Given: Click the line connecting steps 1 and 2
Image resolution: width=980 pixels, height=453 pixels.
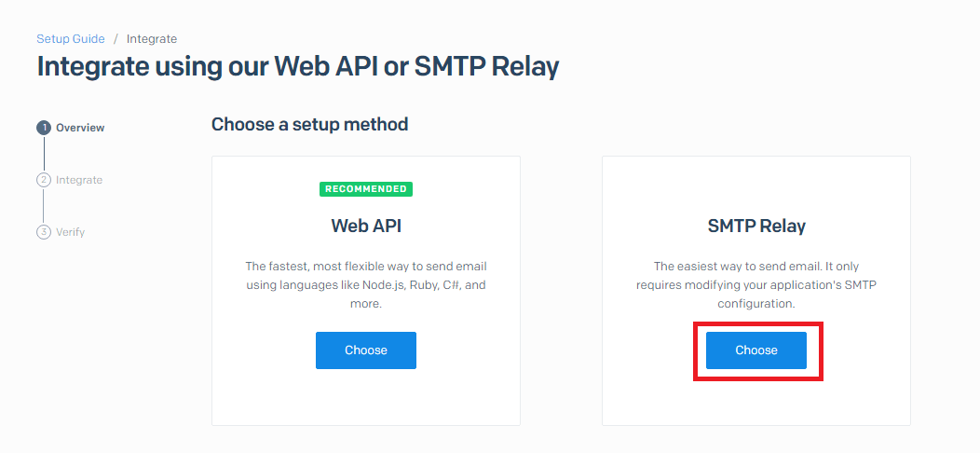Looking at the screenshot, I should pos(44,154).
